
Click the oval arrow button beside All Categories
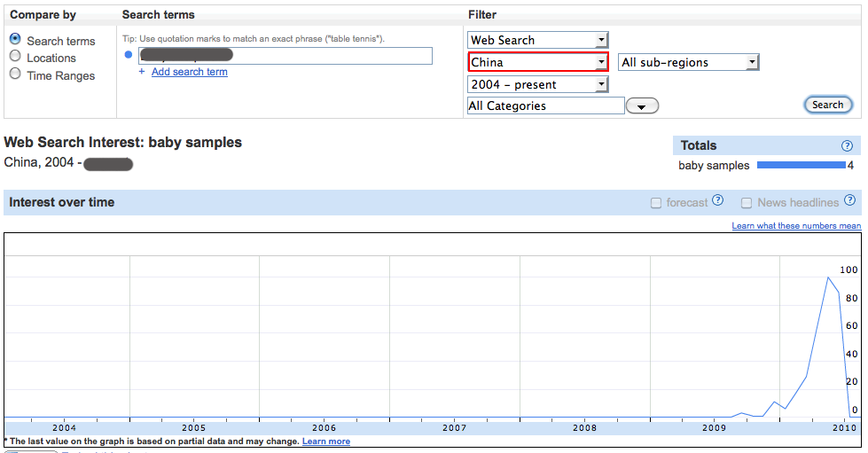pyautogui.click(x=642, y=106)
